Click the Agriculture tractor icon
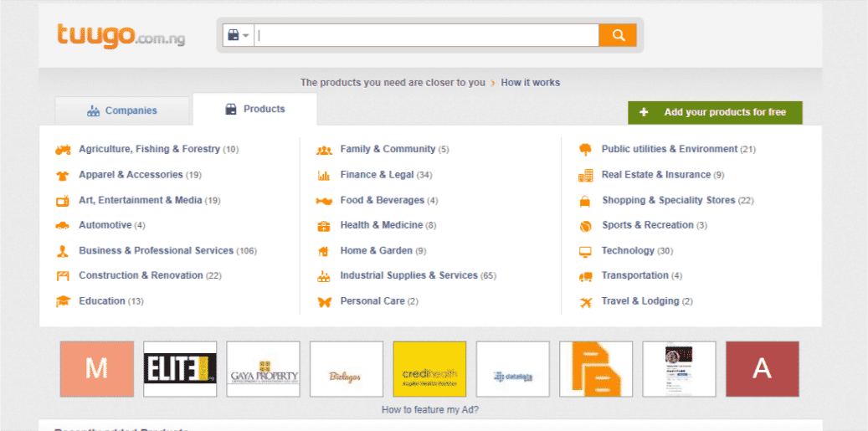Screen dimensions: 868x431 coord(63,150)
